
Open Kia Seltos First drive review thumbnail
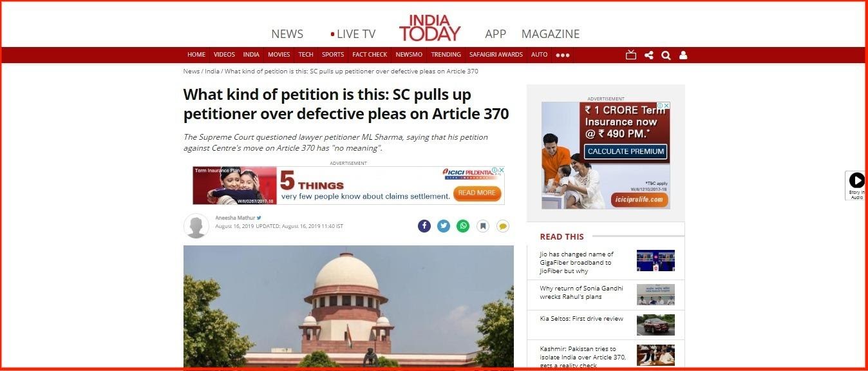pos(656,325)
